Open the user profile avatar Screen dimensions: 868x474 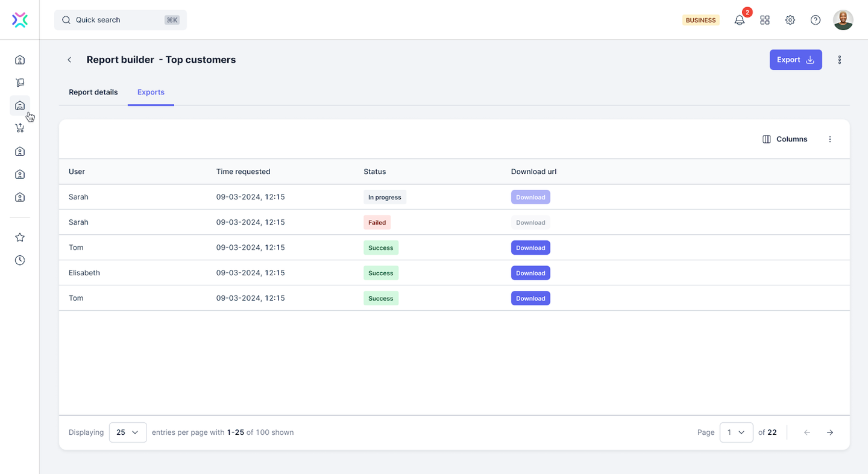pyautogui.click(x=843, y=20)
